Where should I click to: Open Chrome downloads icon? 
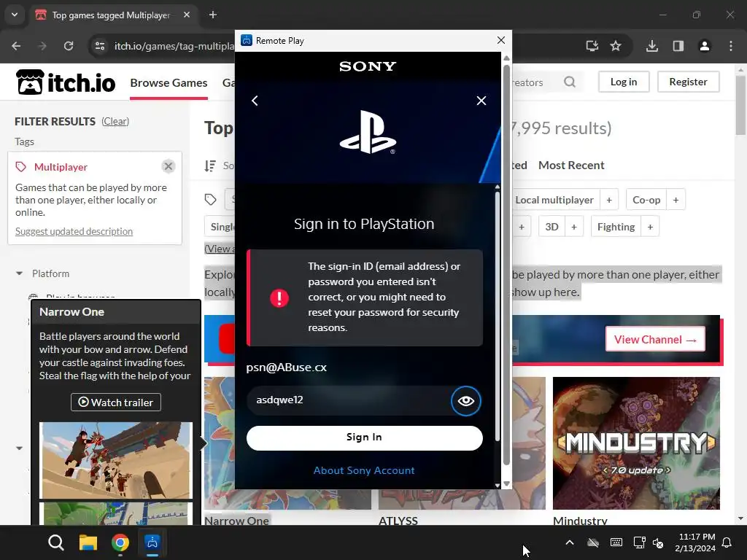(652, 46)
